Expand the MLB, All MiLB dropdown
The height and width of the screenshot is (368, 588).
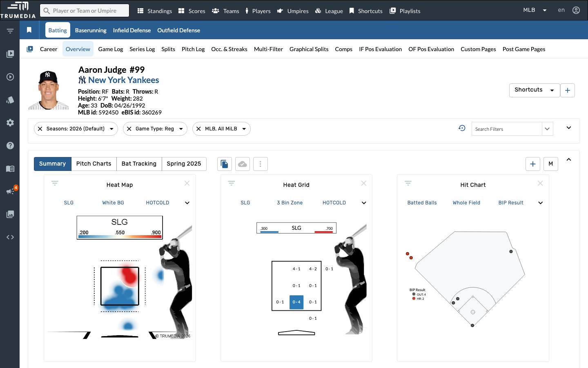[x=244, y=129]
